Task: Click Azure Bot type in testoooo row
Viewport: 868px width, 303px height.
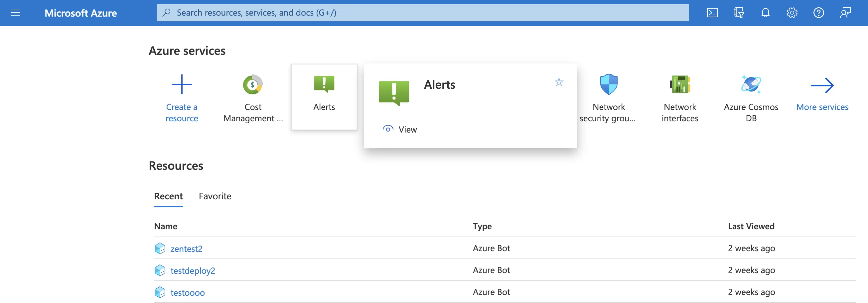Action: click(x=491, y=292)
